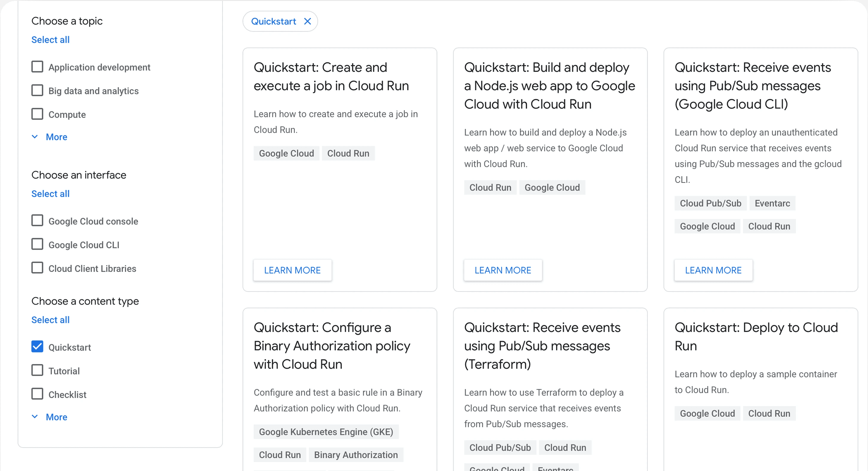Image resolution: width=868 pixels, height=471 pixels.
Task: Click Cloud Run tag on Pub/Sub CLI card
Action: tap(769, 226)
